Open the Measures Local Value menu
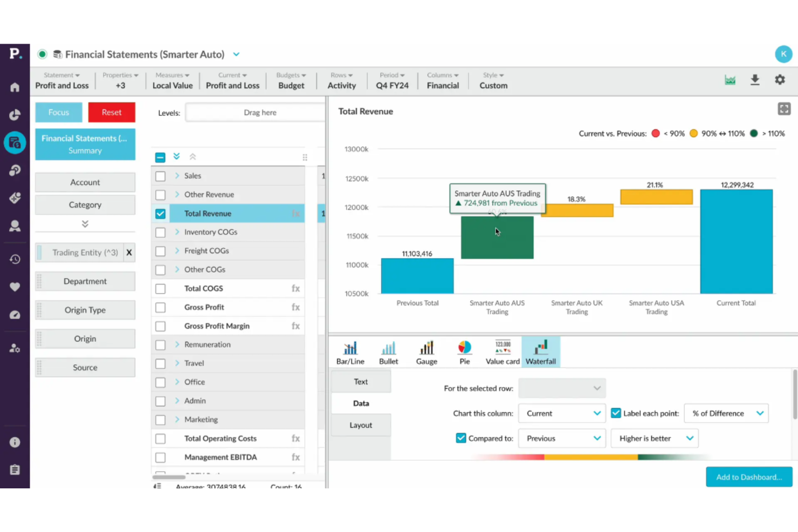 173,80
